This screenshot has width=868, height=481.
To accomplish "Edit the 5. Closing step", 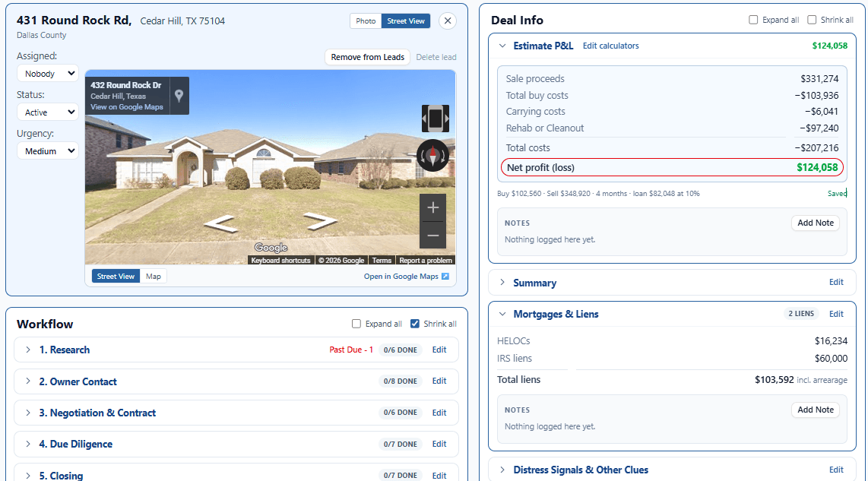I will click(439, 476).
